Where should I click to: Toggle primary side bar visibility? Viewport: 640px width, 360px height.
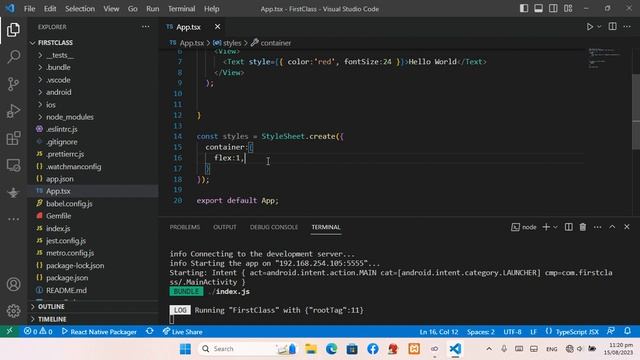[x=524, y=9]
